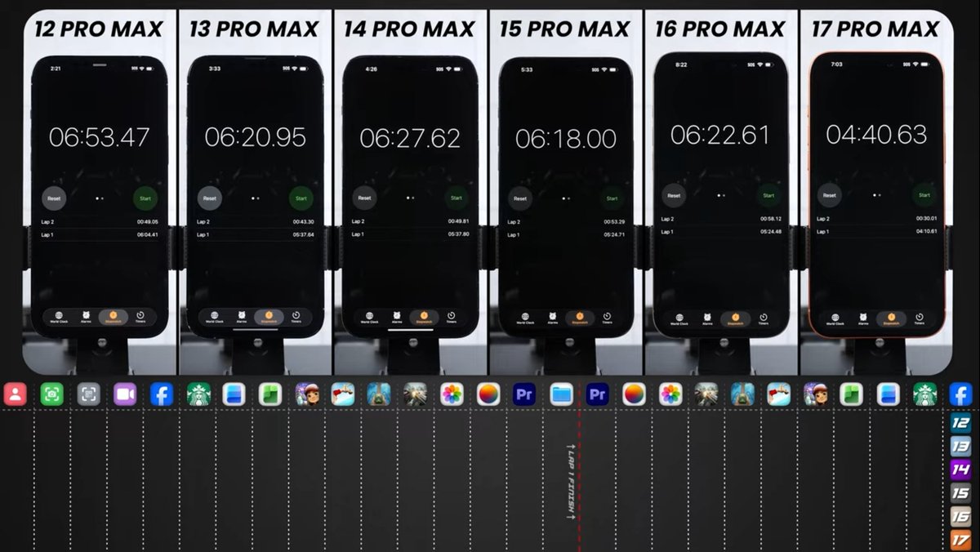This screenshot has height=552, width=980.
Task: Select Lap 1 row showing 04:10.61
Action: tap(875, 232)
